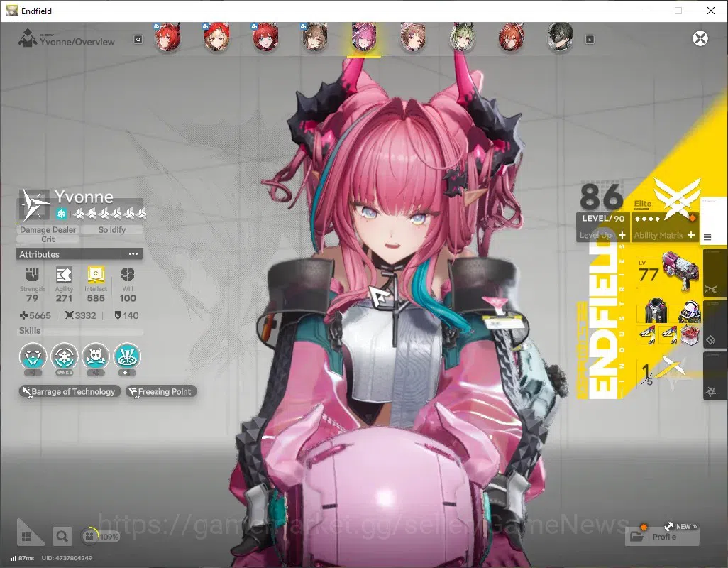Click the 87ms network signal indicator
This screenshot has height=568, width=728.
[22, 558]
